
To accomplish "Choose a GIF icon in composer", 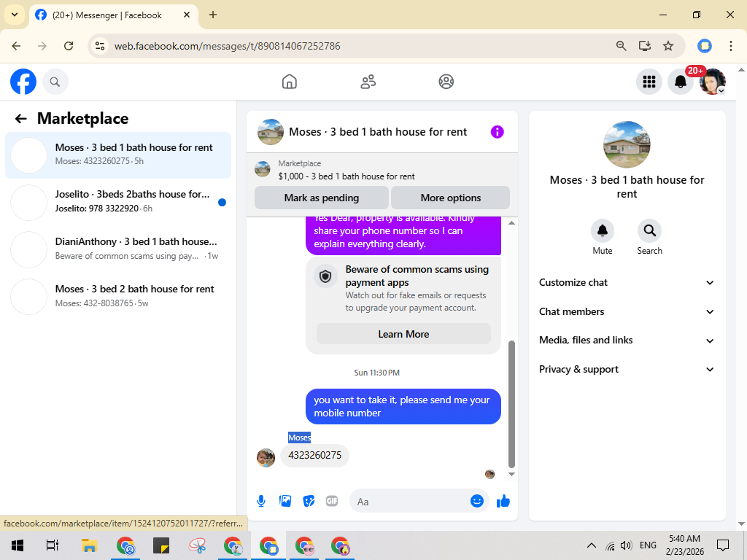I will (x=332, y=501).
